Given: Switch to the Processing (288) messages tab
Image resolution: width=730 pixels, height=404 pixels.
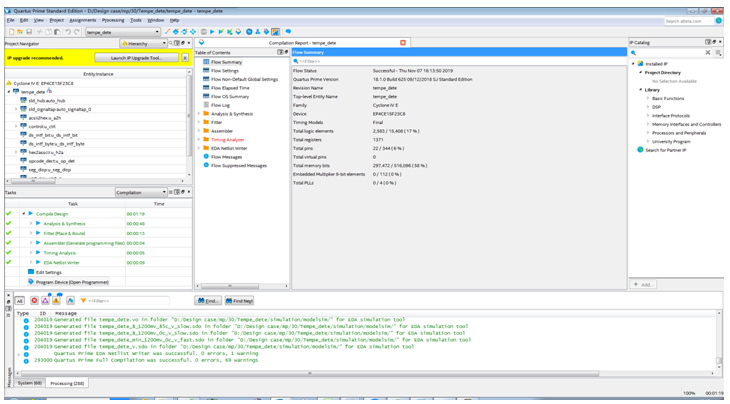Looking at the screenshot, I should [67, 383].
